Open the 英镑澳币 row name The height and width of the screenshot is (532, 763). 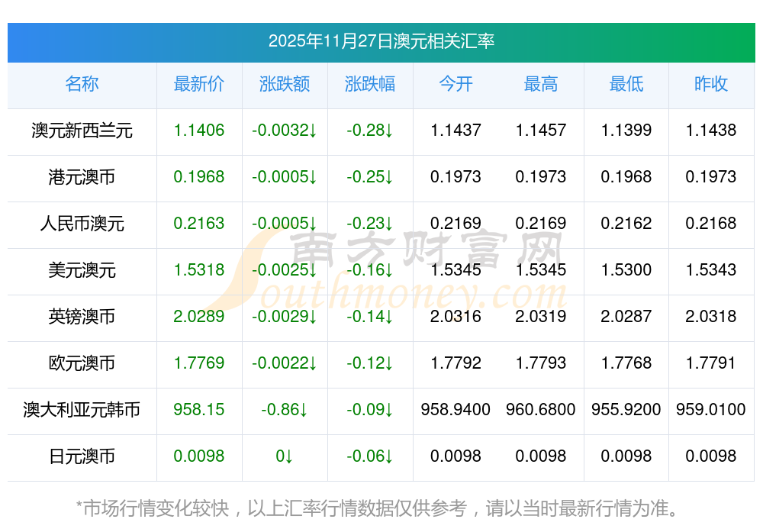[82, 317]
